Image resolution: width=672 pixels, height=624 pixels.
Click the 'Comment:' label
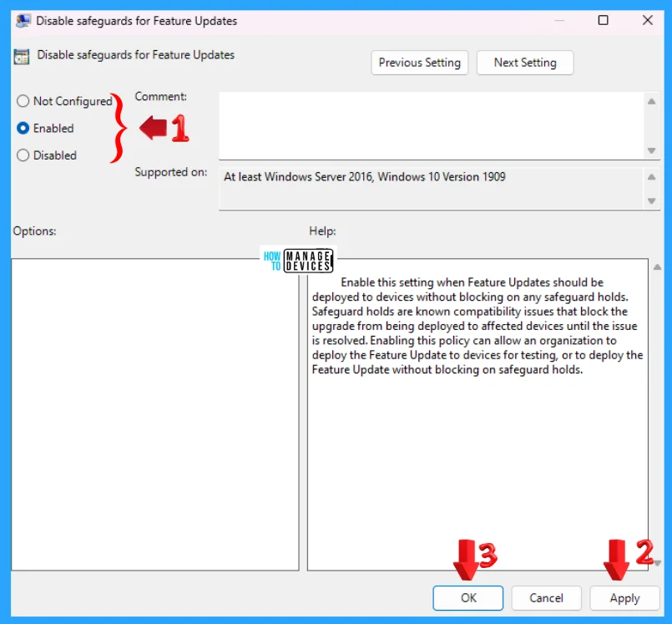(161, 97)
